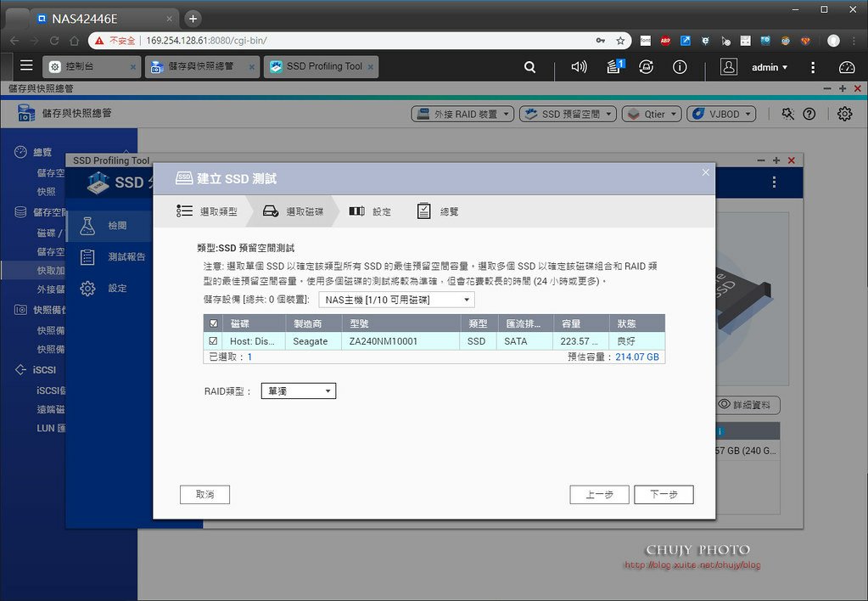
Task: Sort by the 容量 column header
Action: pyautogui.click(x=580, y=323)
